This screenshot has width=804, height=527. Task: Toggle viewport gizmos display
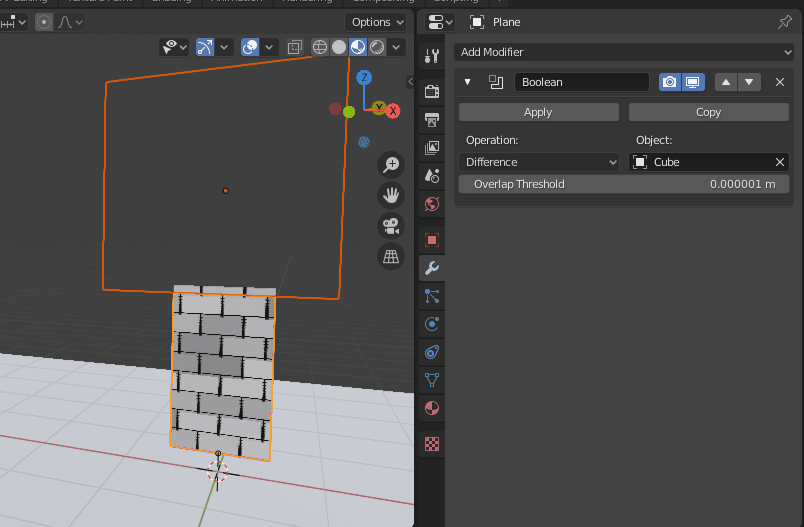[x=205, y=47]
